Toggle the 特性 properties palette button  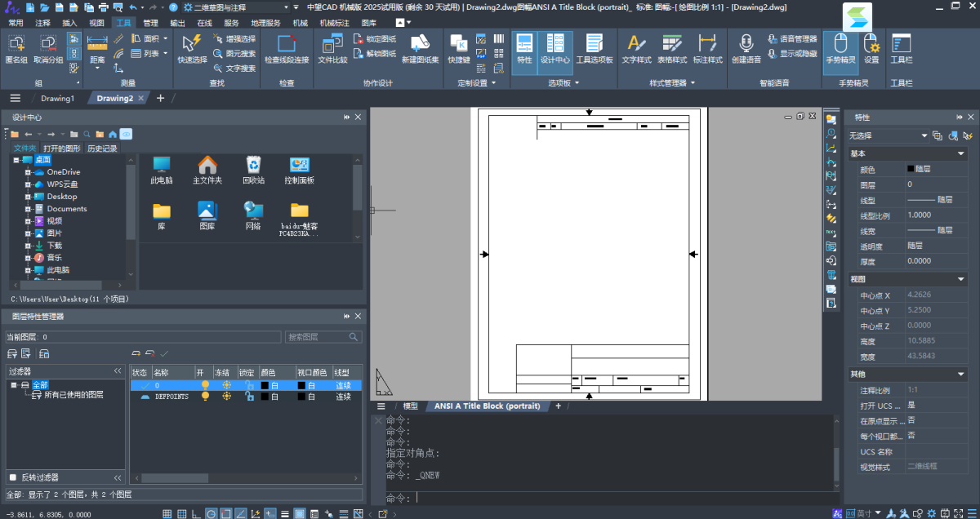pos(524,46)
